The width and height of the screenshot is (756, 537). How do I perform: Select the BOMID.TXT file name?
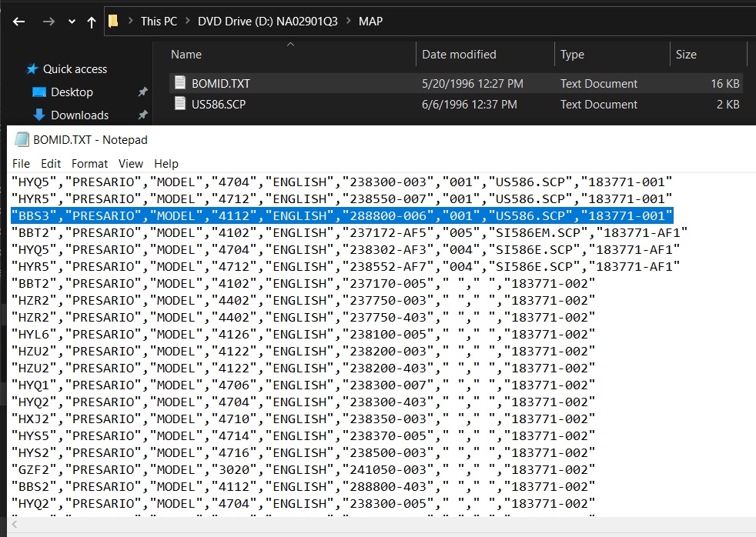click(x=221, y=83)
